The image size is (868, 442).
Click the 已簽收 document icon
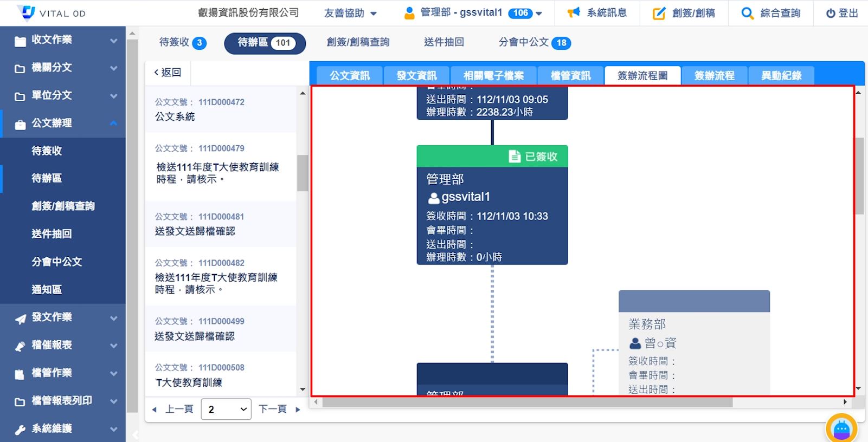coord(515,157)
